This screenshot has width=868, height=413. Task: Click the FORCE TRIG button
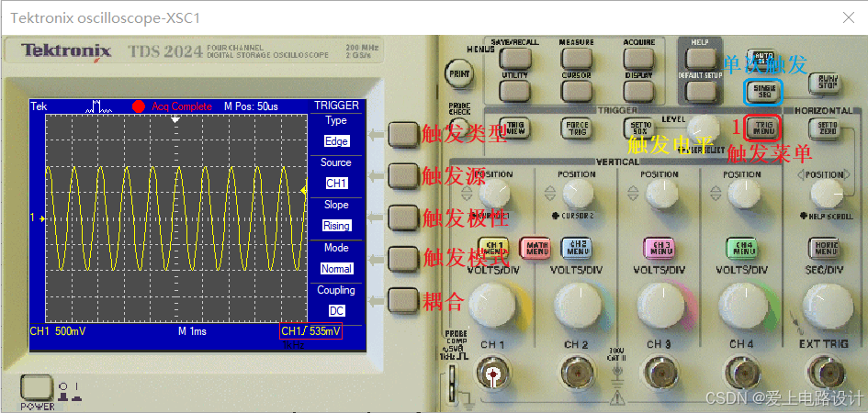pyautogui.click(x=576, y=128)
